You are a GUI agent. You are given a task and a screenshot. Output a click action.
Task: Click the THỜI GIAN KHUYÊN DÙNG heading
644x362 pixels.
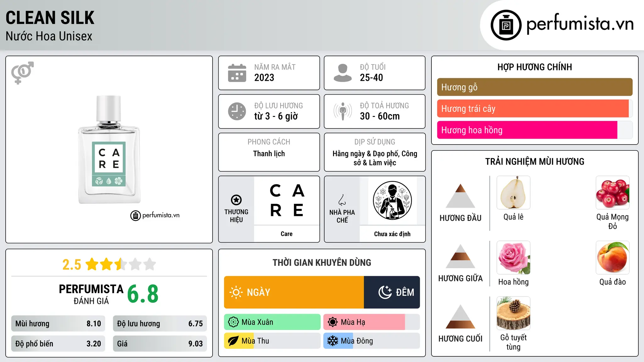[x=322, y=262]
